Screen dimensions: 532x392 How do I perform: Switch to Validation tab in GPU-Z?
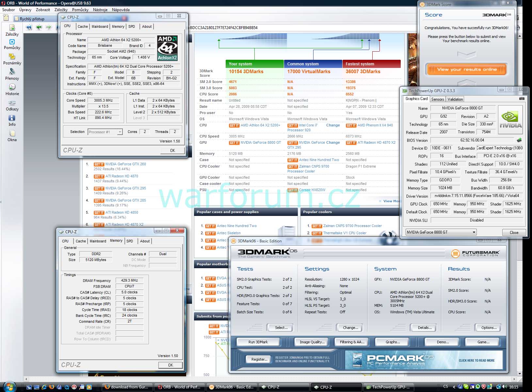455,99
